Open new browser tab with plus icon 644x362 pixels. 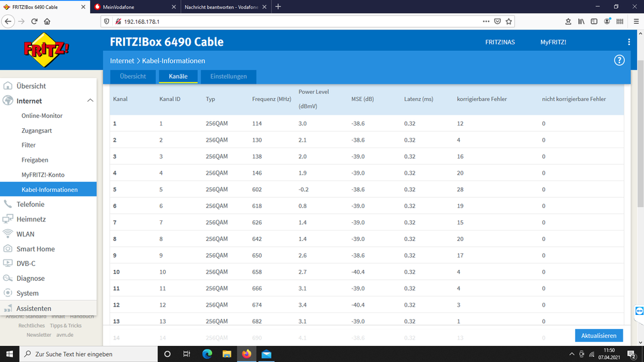click(x=278, y=6)
